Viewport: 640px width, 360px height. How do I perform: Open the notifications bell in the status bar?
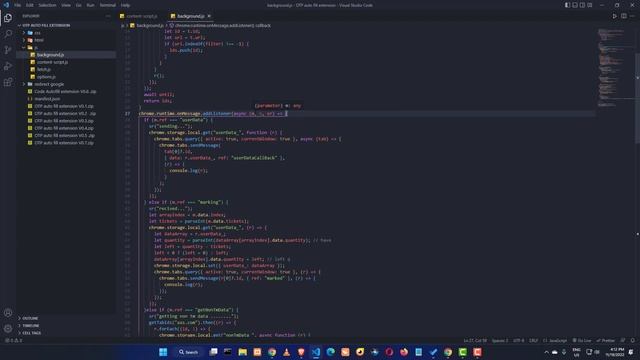click(632, 340)
